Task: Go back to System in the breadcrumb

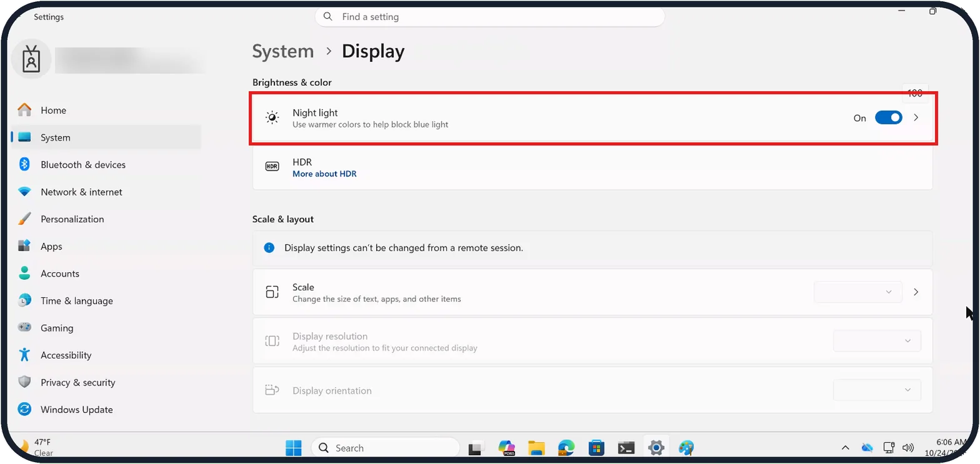Action: [283, 51]
